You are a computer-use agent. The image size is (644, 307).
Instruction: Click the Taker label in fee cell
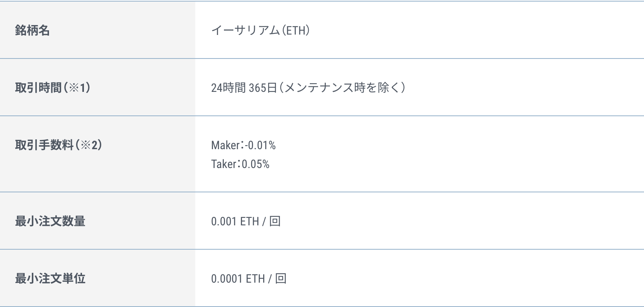pos(223,164)
